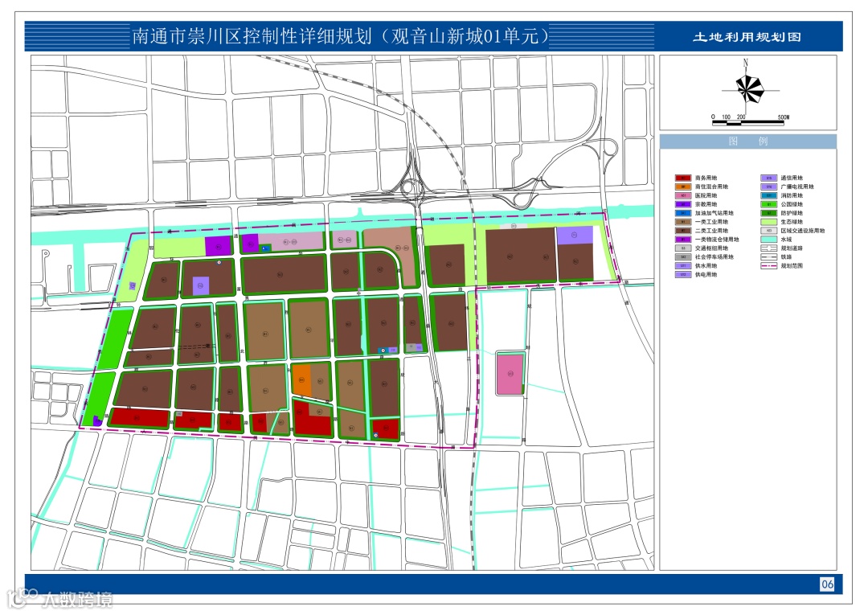
Task: Select the teal-blue 消防用地 legend swatch
Action: click(x=769, y=195)
